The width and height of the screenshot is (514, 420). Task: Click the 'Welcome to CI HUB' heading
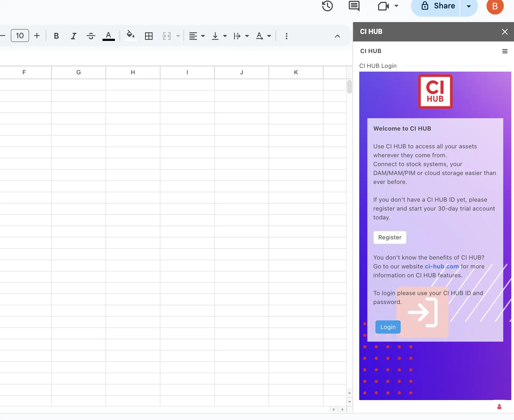[402, 128]
